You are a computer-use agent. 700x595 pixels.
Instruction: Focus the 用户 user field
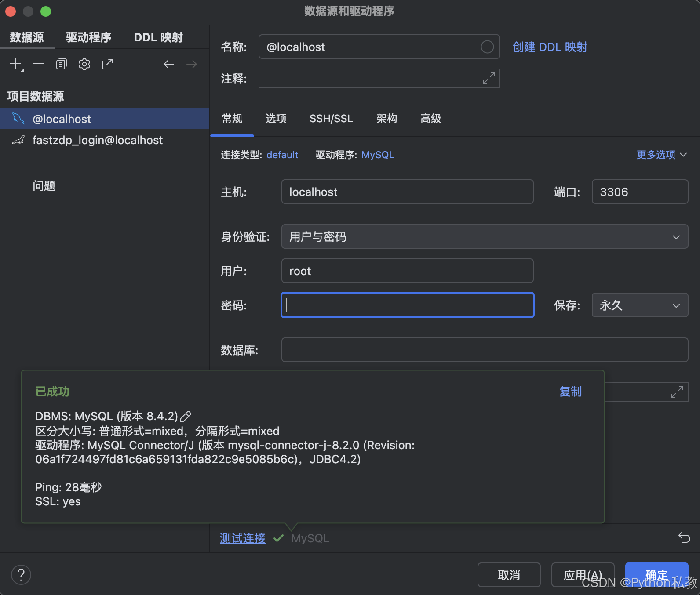coord(407,271)
